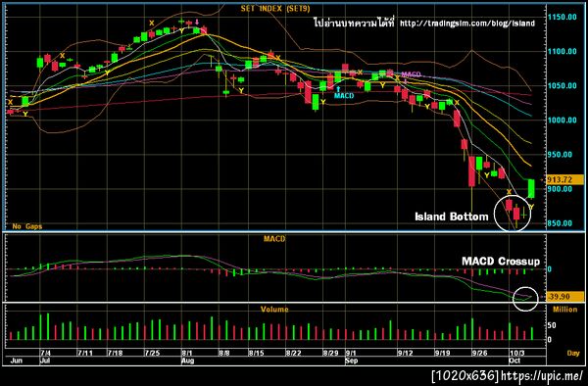The height and width of the screenshot is (386, 588).
Task: Select the 1100.00 price axis label
Action: (563, 51)
